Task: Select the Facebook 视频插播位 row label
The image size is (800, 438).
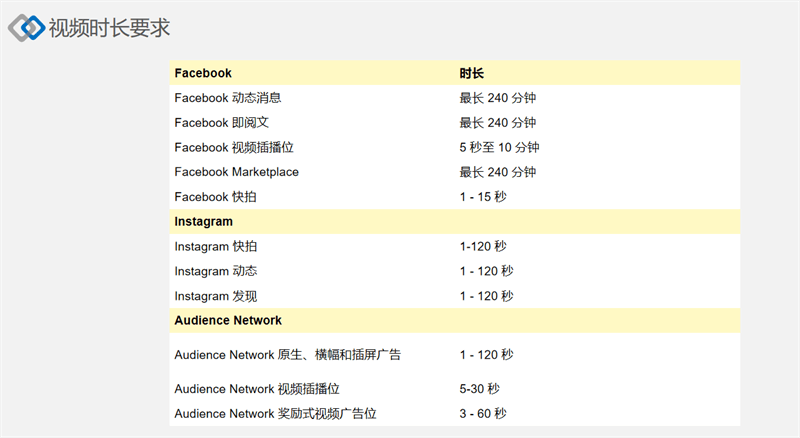Action: pos(234,147)
